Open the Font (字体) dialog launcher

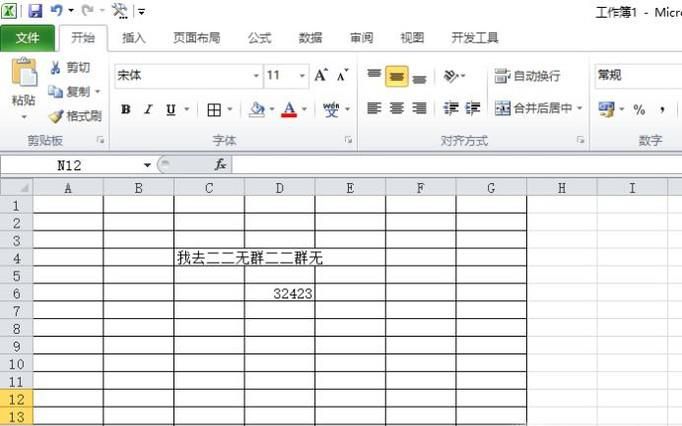pyautogui.click(x=348, y=140)
